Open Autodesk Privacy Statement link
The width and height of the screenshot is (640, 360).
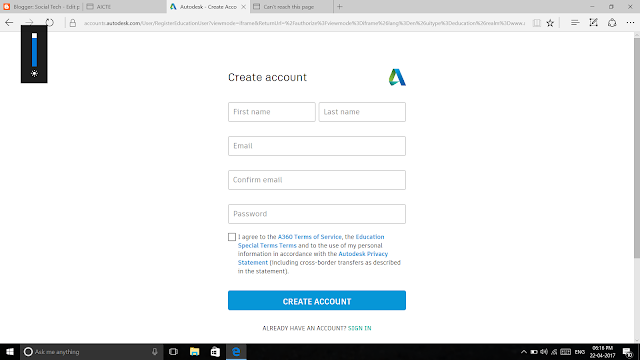point(363,254)
